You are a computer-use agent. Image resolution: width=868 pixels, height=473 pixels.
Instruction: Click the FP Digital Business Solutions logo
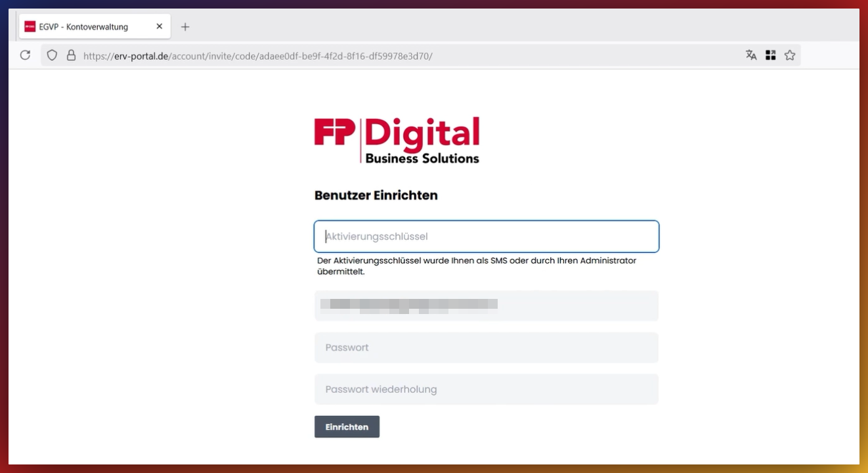[x=397, y=140]
